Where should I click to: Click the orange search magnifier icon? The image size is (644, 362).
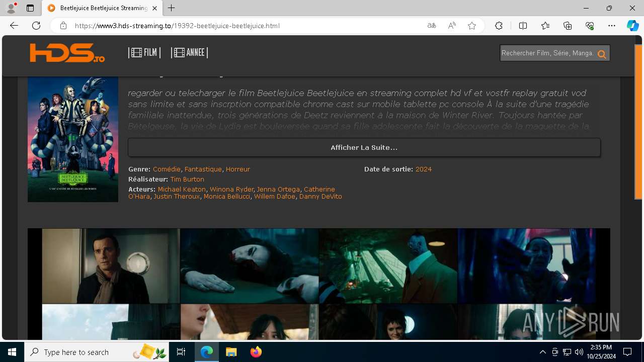tap(602, 54)
